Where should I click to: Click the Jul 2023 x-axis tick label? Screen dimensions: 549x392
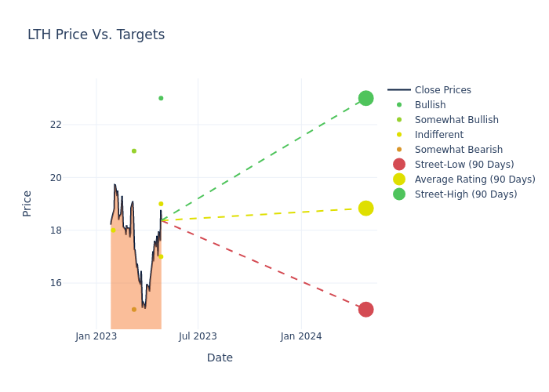coord(198,336)
